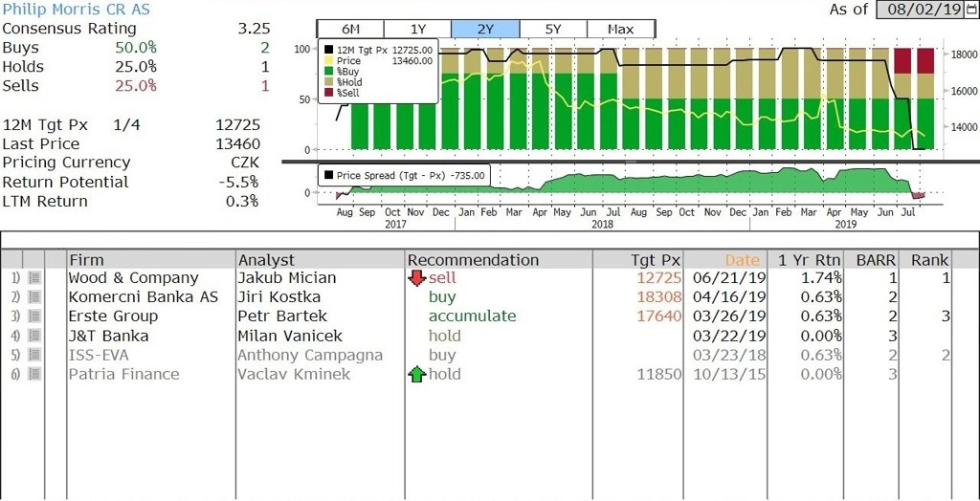Click the Buys percentage 50.0%
Image resolution: width=980 pixels, height=501 pixels.
pos(136,48)
